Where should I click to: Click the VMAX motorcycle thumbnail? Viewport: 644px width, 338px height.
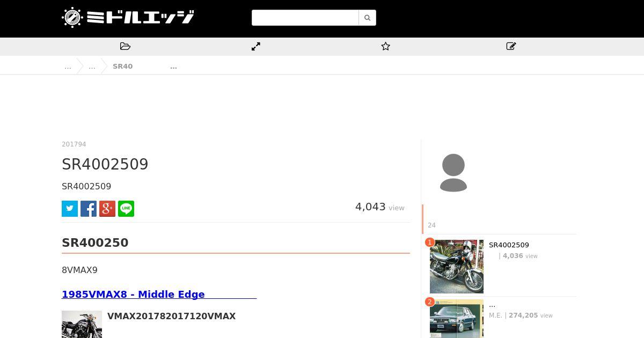pyautogui.click(x=82, y=324)
